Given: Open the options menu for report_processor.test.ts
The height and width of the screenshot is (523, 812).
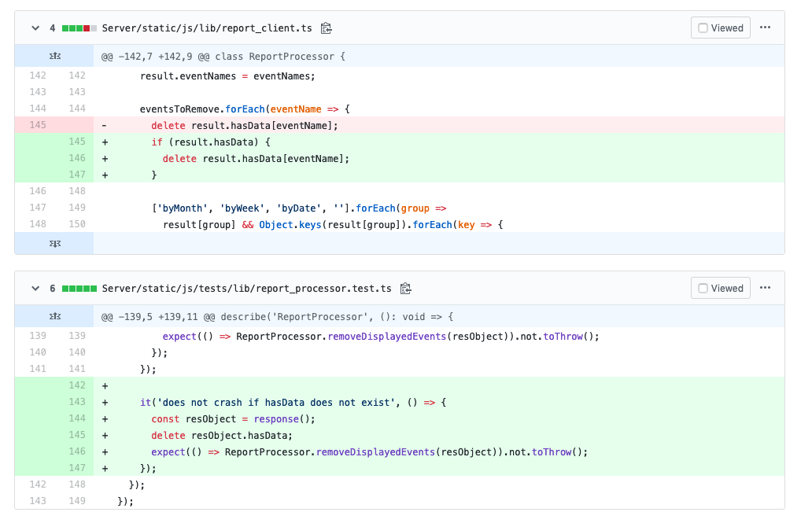Looking at the screenshot, I should click(765, 288).
